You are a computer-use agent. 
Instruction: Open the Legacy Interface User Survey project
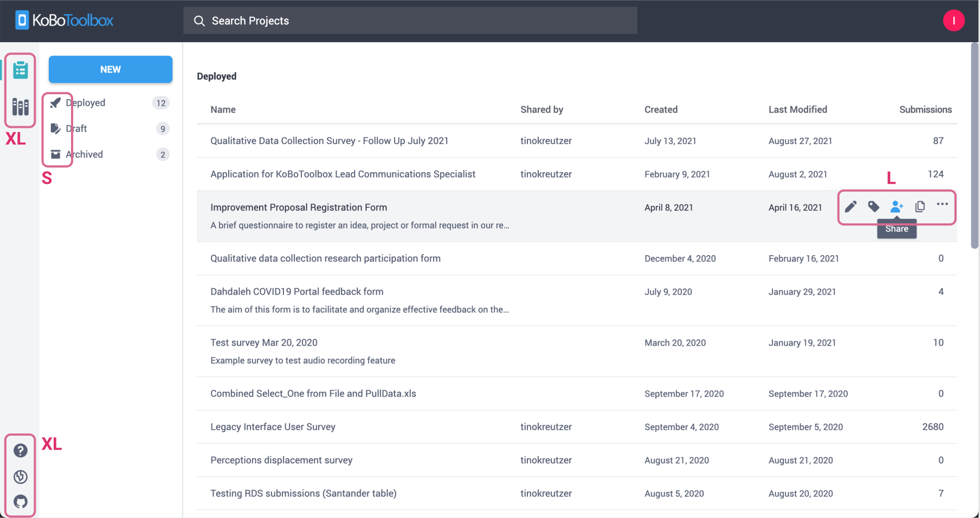point(273,426)
